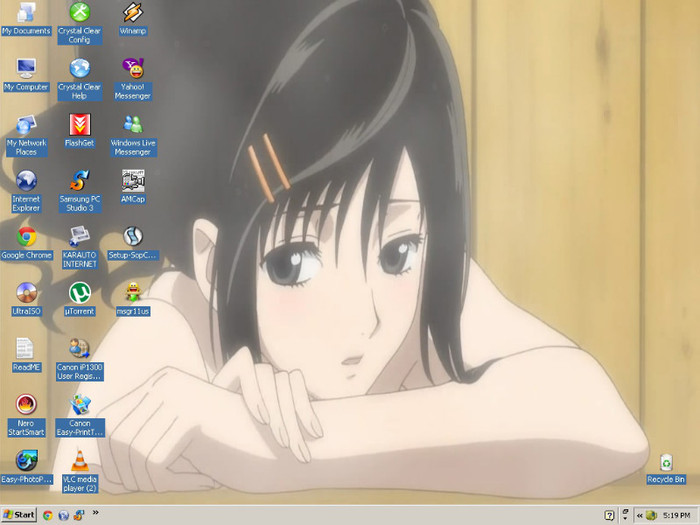
Task: Click the help question-mark taskbar icon
Action: (609, 515)
